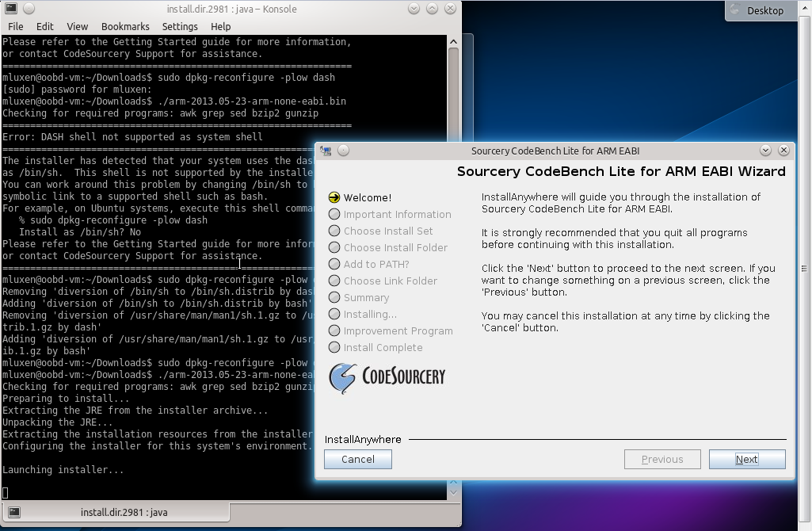Click the round sticky button on installer title bar
812x531 pixels.
pyautogui.click(x=345, y=151)
